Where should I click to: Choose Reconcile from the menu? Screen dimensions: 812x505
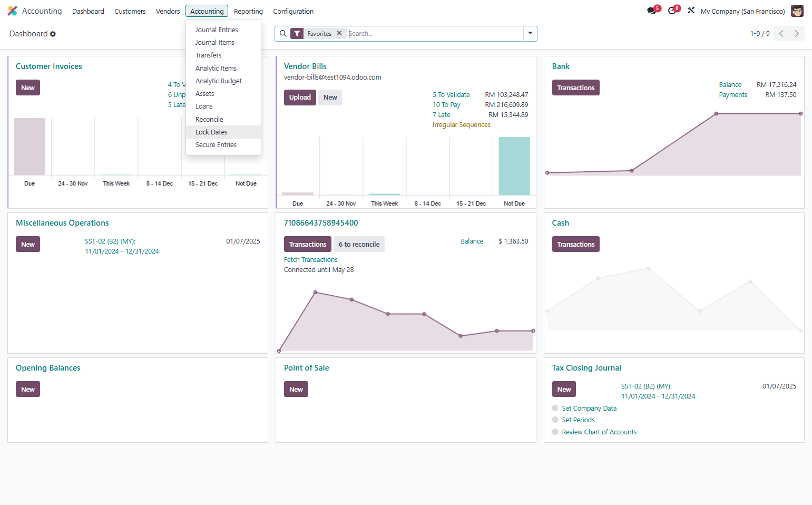223,120
